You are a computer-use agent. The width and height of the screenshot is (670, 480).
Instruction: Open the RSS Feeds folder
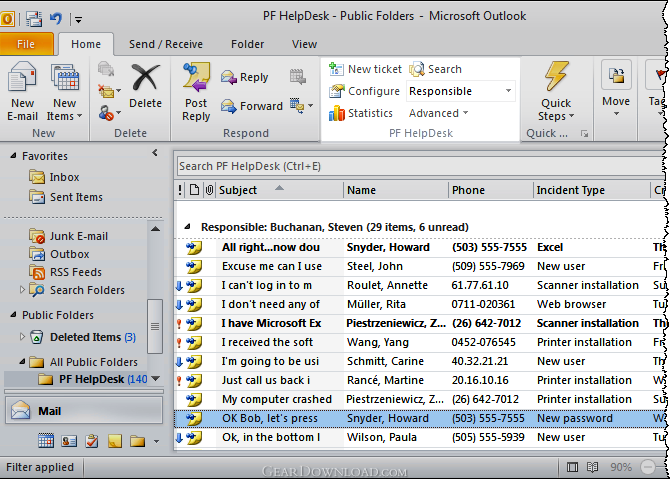[66, 272]
